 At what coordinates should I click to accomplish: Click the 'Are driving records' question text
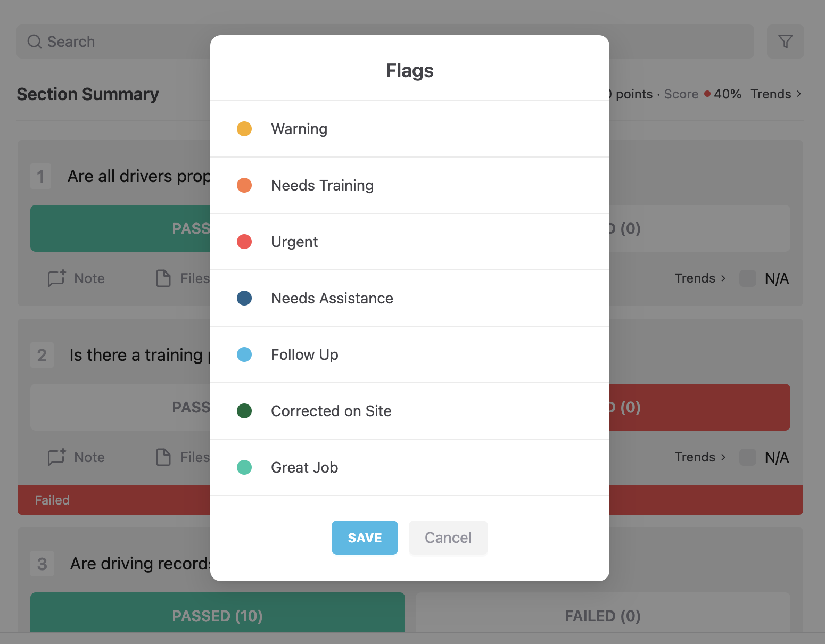140,564
